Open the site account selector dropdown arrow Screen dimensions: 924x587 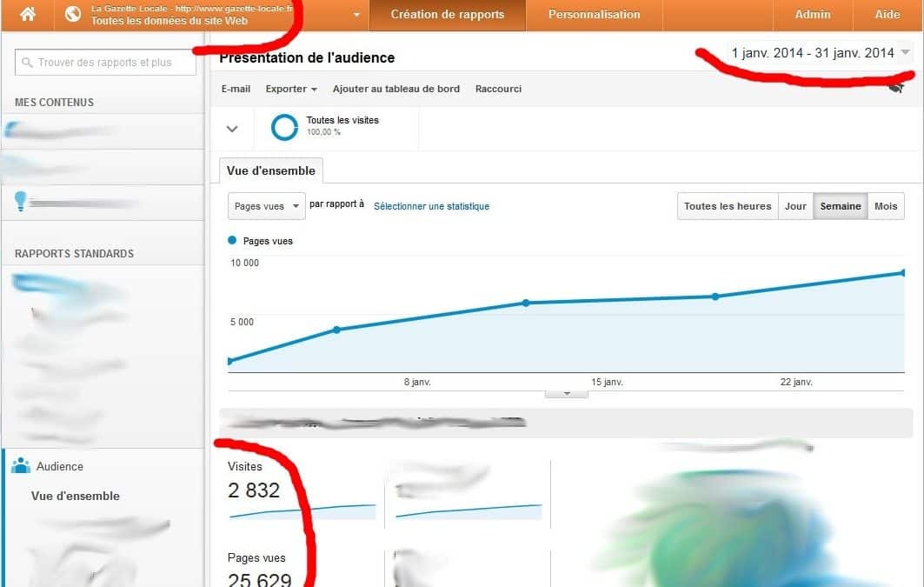(x=356, y=15)
